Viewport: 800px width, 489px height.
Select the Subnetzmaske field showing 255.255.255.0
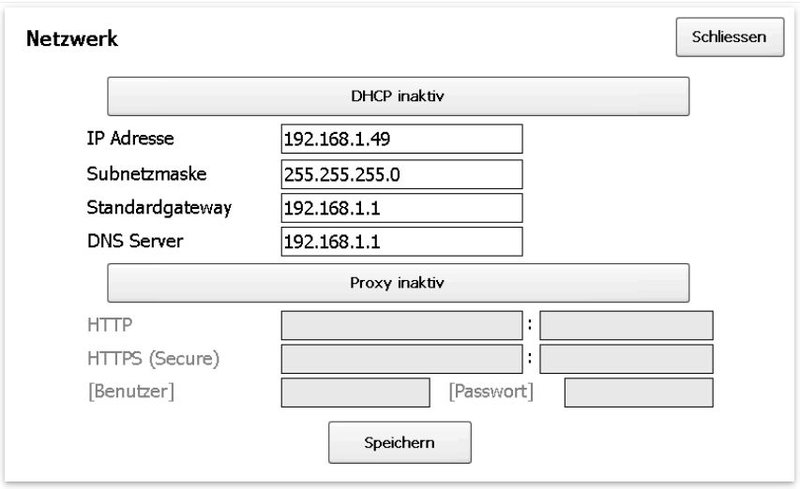pyautogui.click(x=402, y=174)
